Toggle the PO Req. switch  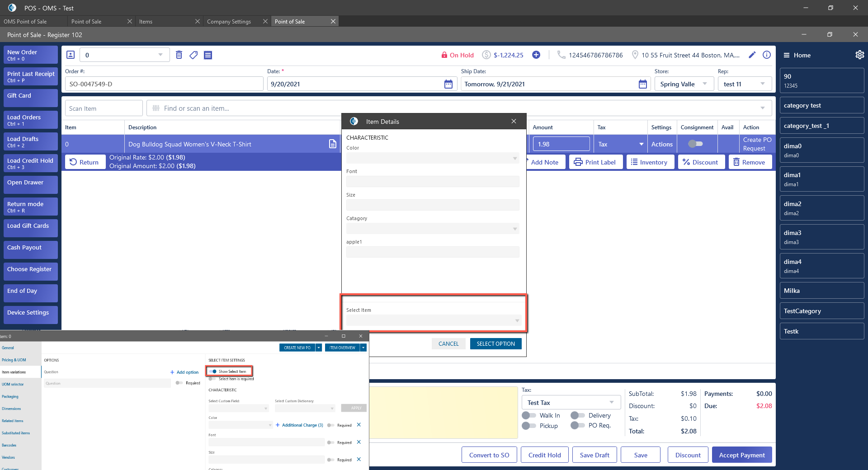578,425
